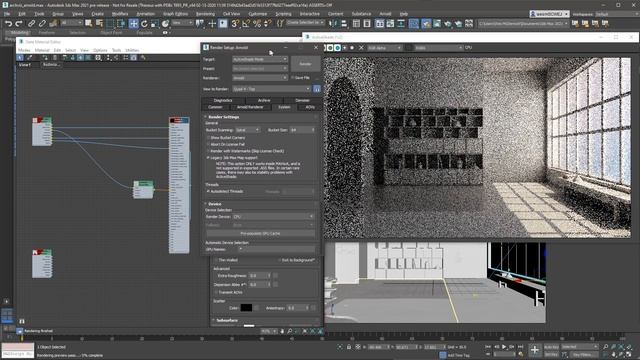The height and width of the screenshot is (360, 640).
Task: Click Play Animation in the playback controls
Action: (x=504, y=347)
